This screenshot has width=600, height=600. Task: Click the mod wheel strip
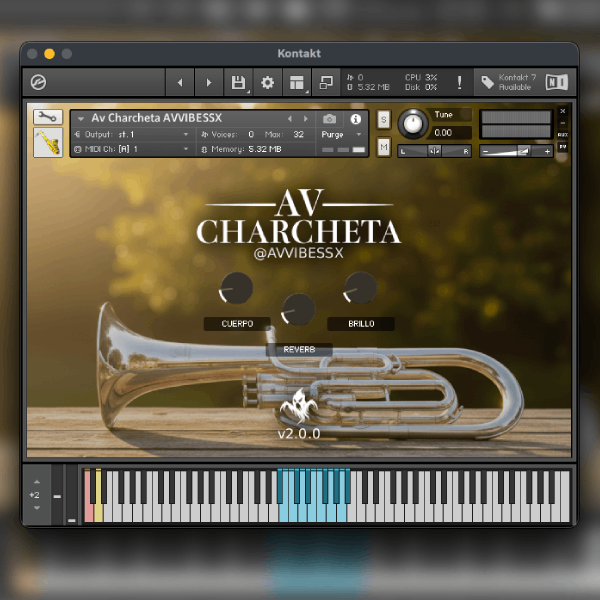point(72,494)
